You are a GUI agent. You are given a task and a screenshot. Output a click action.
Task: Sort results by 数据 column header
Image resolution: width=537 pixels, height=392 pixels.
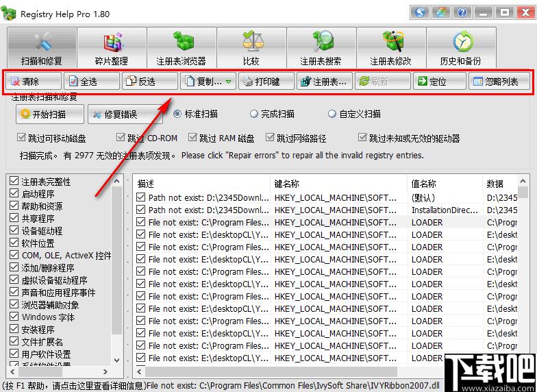(x=500, y=184)
